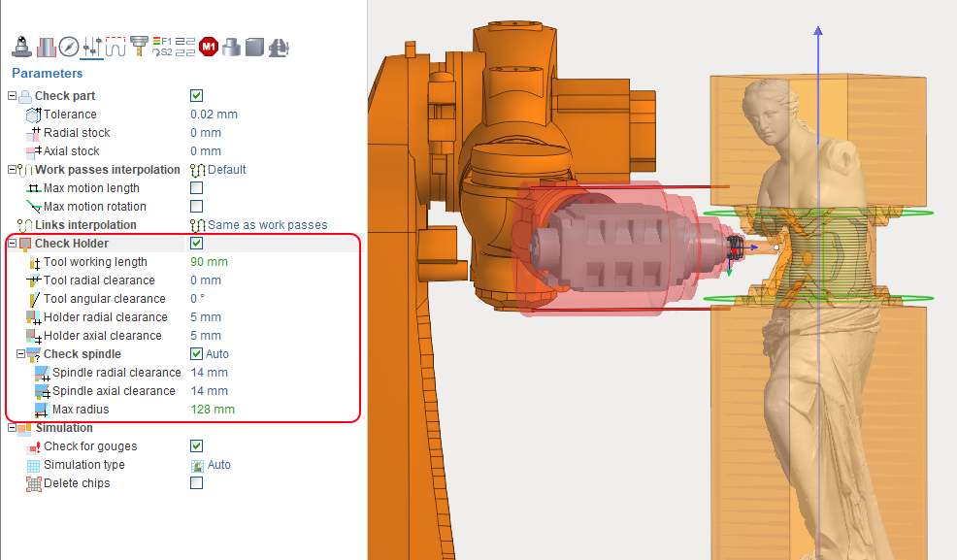Enable the Max motion length checkbox
957x560 pixels.
196,188
